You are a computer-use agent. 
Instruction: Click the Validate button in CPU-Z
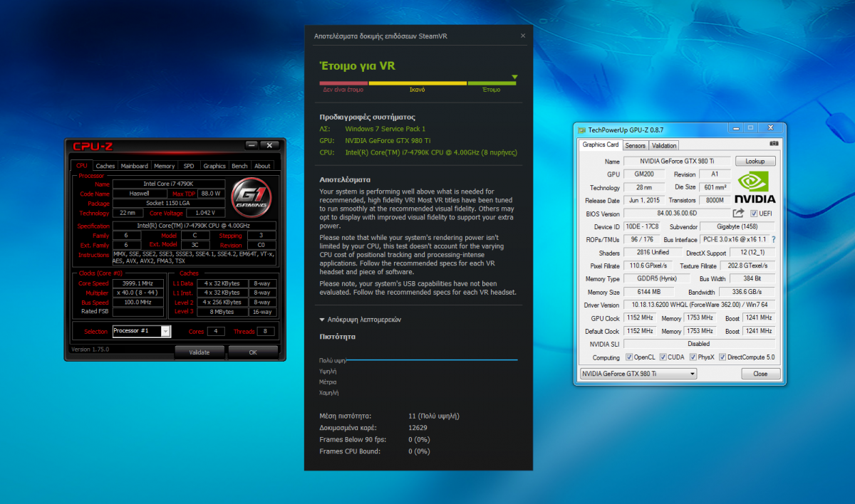(x=199, y=352)
